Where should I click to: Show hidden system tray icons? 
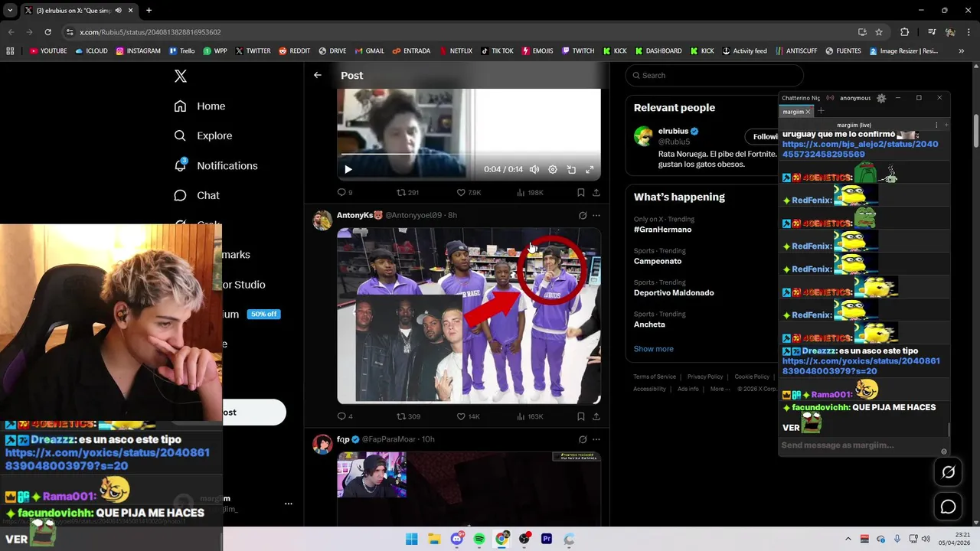coord(848,539)
